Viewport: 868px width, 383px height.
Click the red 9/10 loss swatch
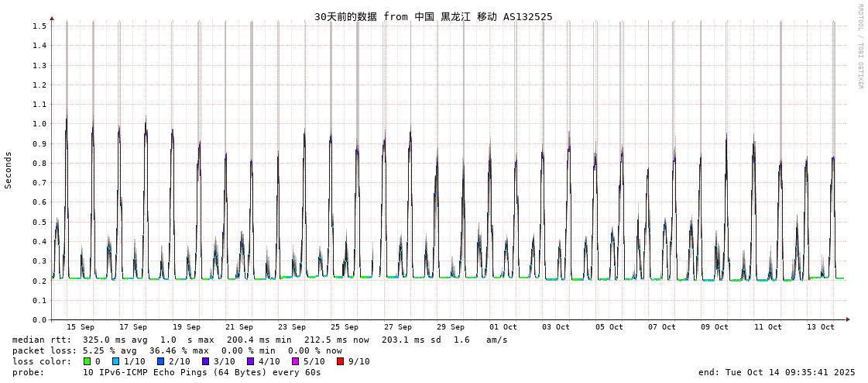(341, 361)
